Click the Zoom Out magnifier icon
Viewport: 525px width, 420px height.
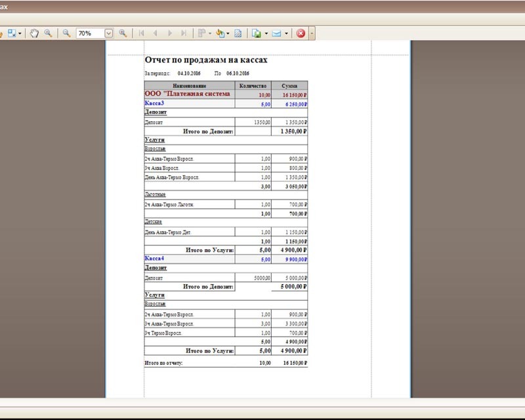[x=66, y=33]
